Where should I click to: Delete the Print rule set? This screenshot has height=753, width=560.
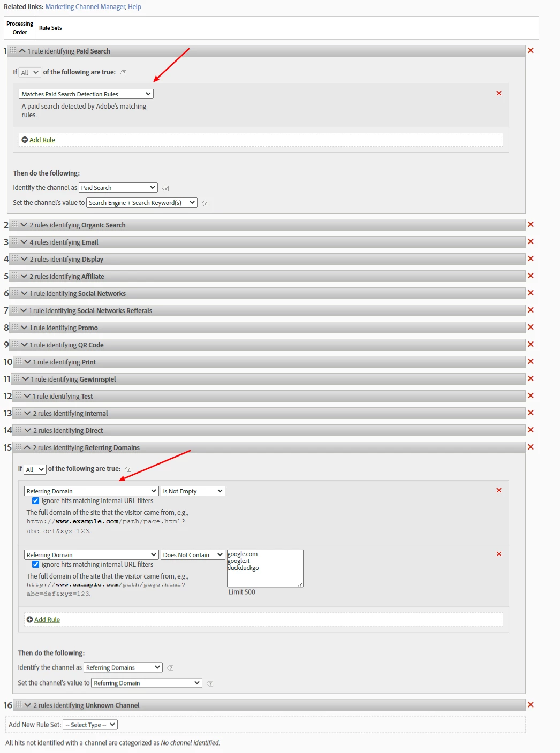[x=531, y=361]
